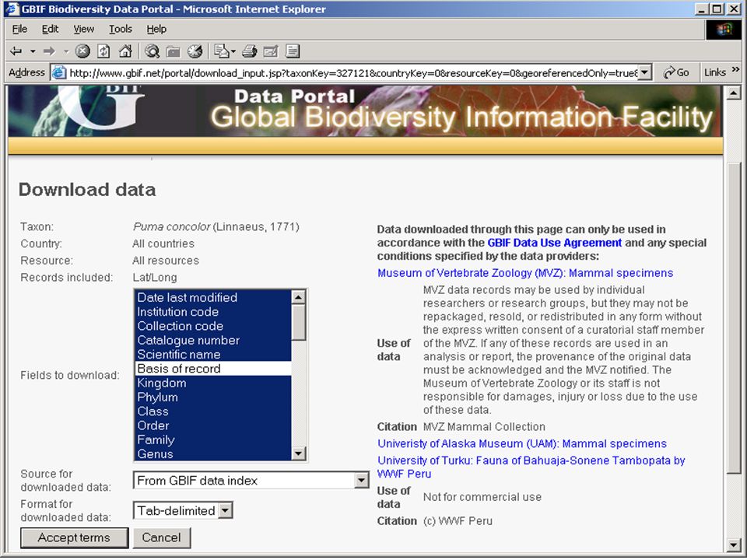The height and width of the screenshot is (560, 747).
Task: Expand the Links toolbar chevron
Action: tap(735, 69)
